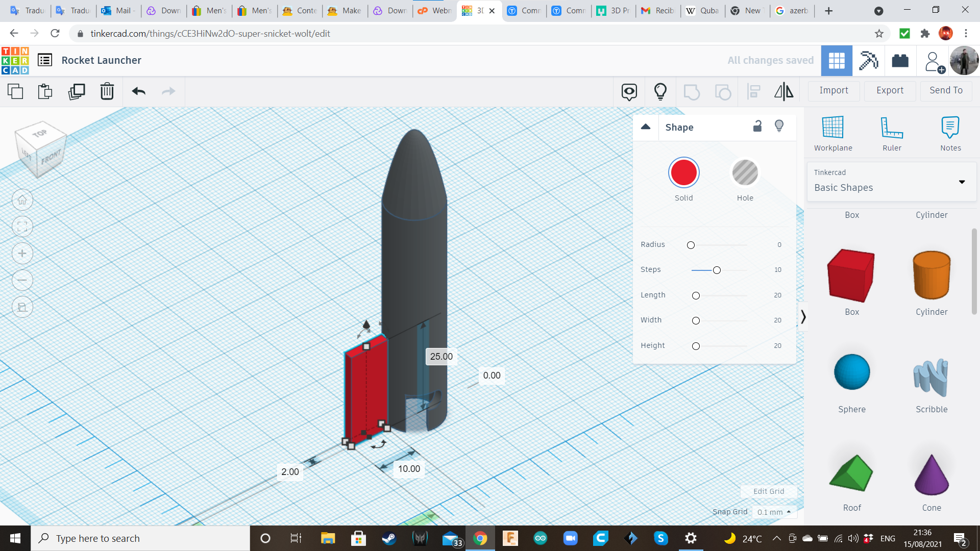Open the Snap Grid 0.1 mm dropdown

coord(774,512)
